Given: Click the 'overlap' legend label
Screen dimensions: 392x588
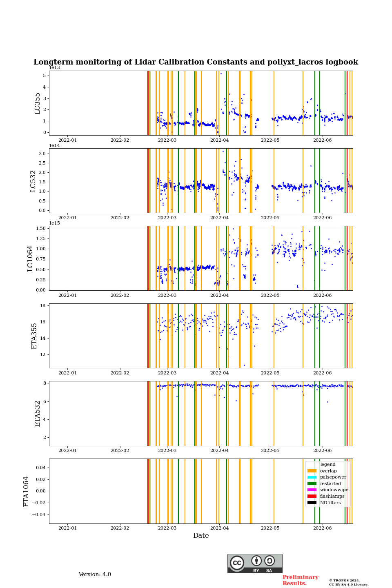Looking at the screenshot, I should coord(328,471).
